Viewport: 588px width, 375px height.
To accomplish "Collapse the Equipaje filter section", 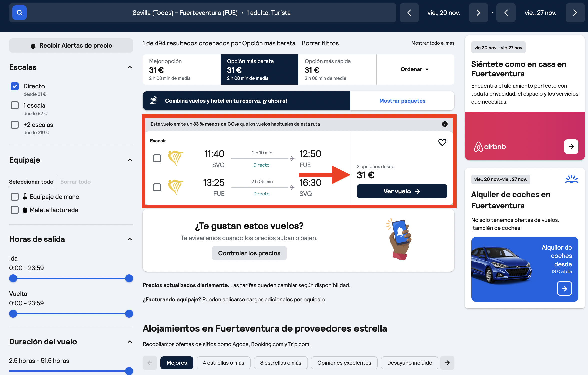I will 130,160.
